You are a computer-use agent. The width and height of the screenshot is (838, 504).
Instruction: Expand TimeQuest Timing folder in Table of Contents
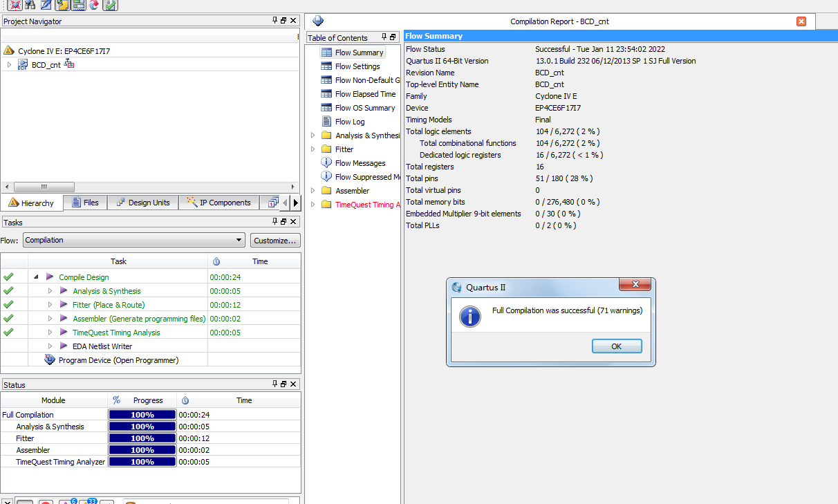point(313,204)
